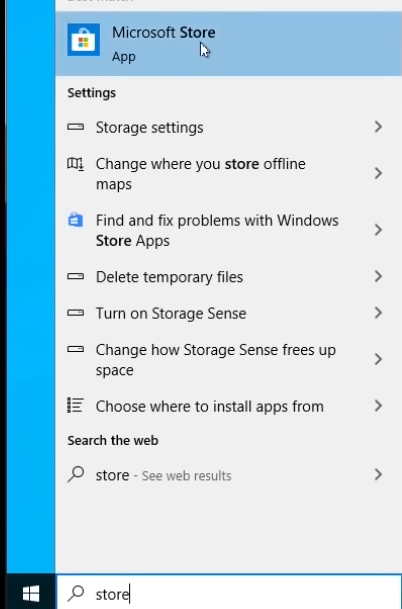The height and width of the screenshot is (609, 402).
Task: Click the Choose where to install apps list icon
Action: [75, 405]
